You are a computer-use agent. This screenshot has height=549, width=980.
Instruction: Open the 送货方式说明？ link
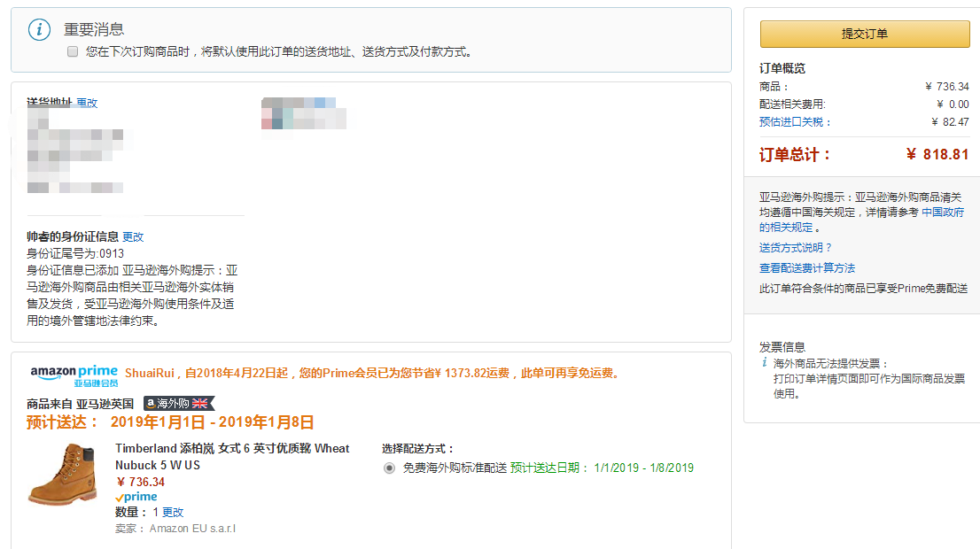tap(796, 248)
